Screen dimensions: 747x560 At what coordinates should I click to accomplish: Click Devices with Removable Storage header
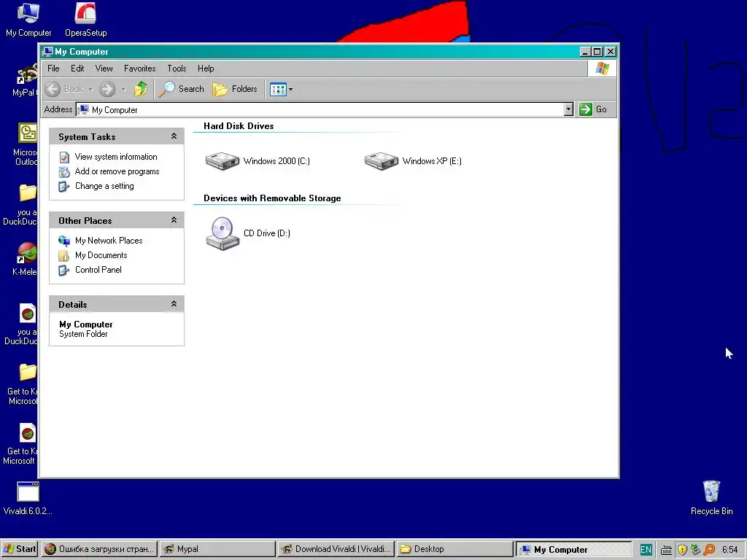272,198
